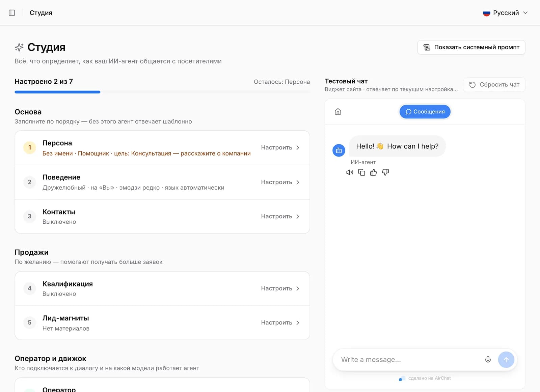Select the Квалификация step title

(67, 284)
